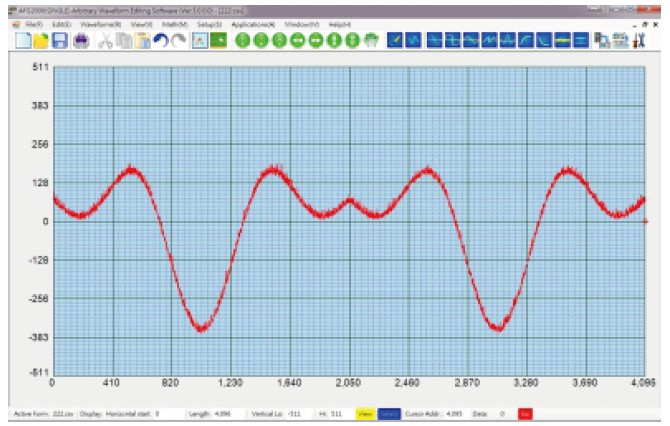
Task: Click the Active Form file name text
Action: 63,414
